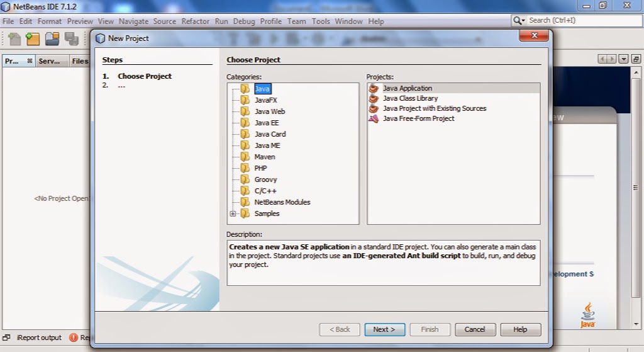Open the Source menu
Screen dimensions: 644x352
(164, 21)
